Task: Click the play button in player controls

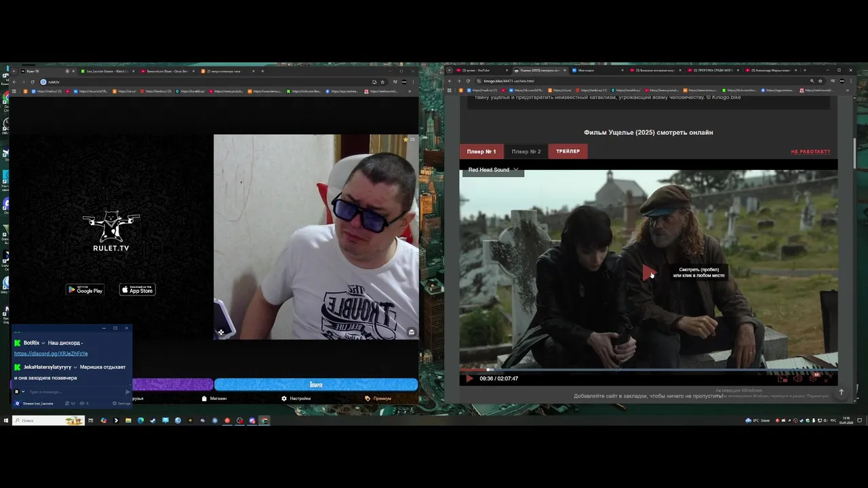Action: click(469, 378)
